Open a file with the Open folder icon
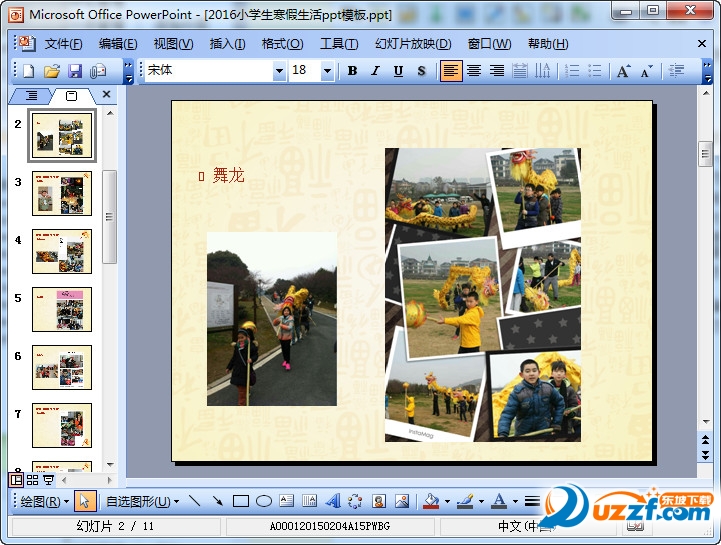Screen dimensions: 721x545 [52, 71]
